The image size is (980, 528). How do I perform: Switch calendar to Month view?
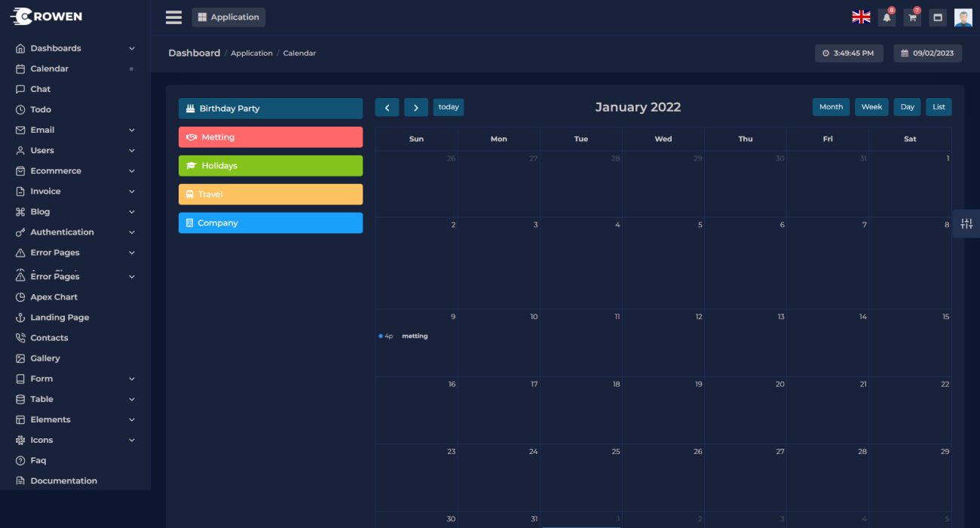tap(831, 107)
